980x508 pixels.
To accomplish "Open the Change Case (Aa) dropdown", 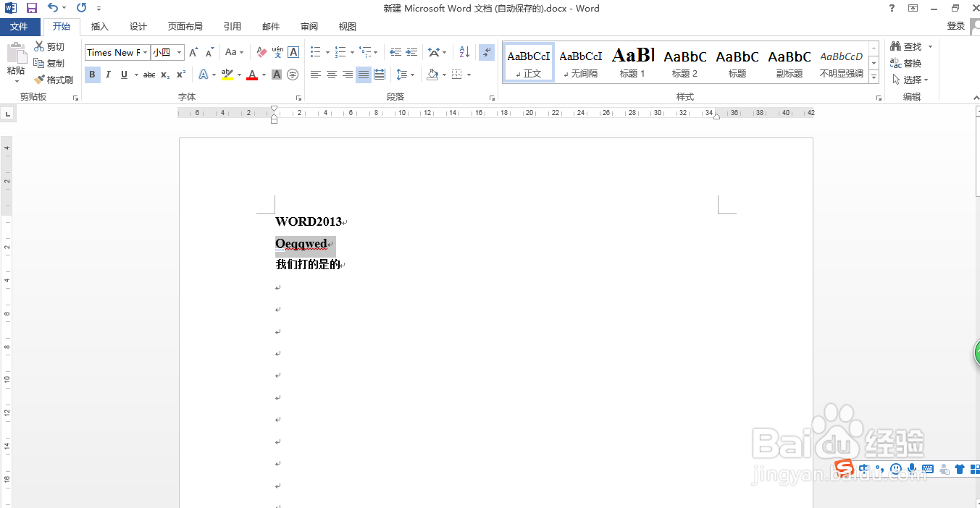I will tap(235, 52).
